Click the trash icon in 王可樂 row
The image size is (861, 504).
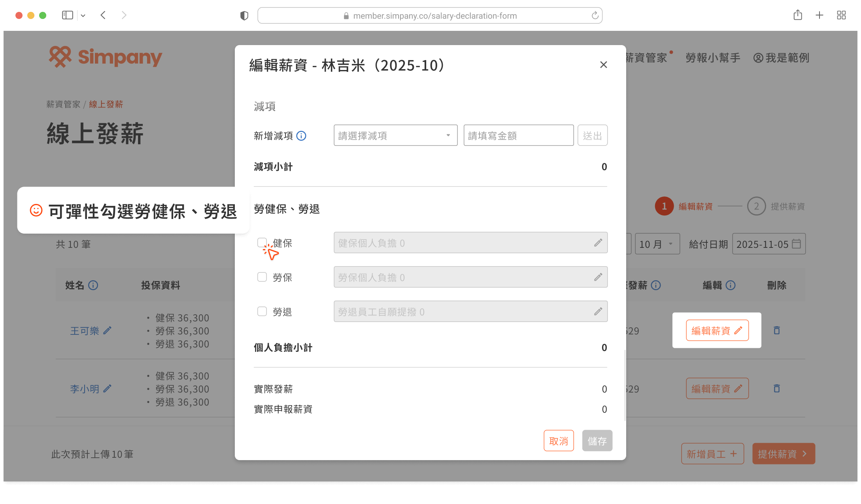tap(776, 330)
